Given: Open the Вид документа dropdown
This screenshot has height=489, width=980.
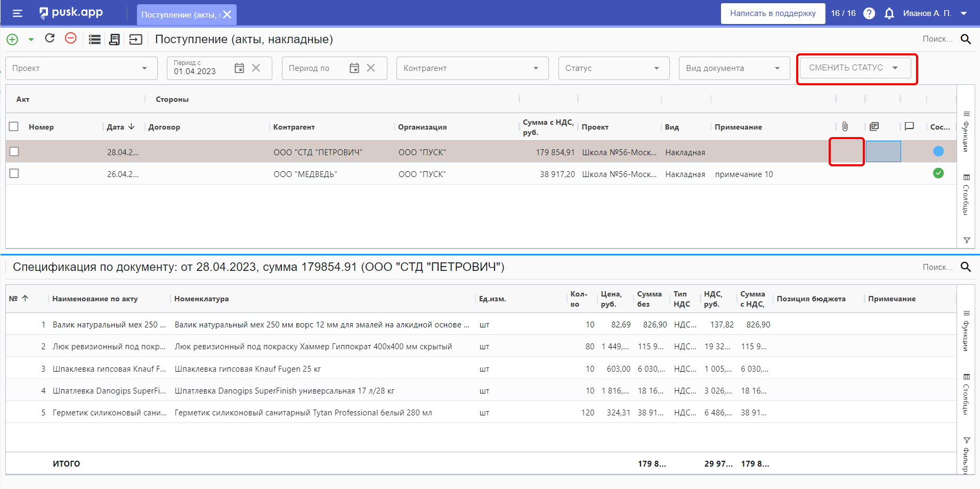Looking at the screenshot, I should pyautogui.click(x=734, y=68).
